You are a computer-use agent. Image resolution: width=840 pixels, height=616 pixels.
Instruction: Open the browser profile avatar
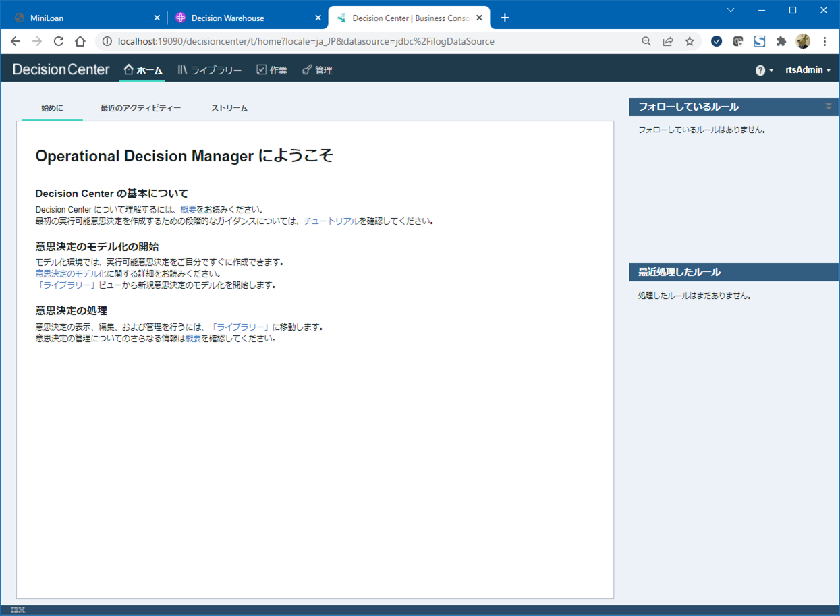click(x=803, y=41)
